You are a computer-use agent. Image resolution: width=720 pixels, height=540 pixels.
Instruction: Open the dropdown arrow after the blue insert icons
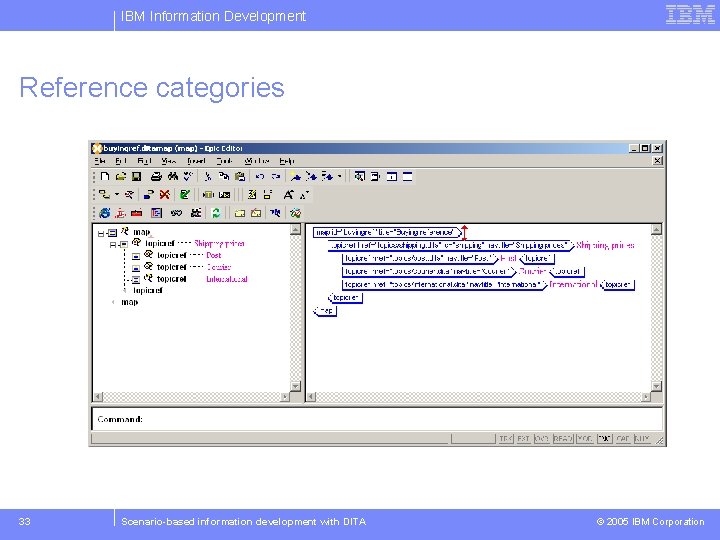coord(339,176)
